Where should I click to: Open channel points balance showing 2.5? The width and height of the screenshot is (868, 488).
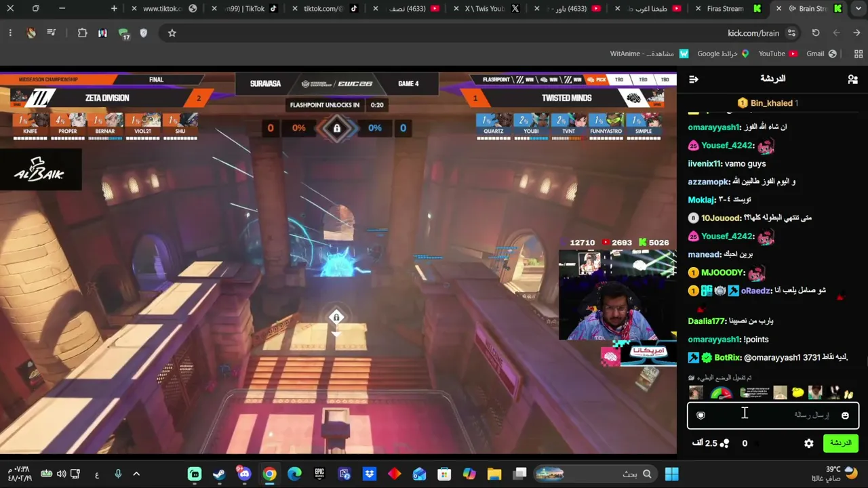pyautogui.click(x=711, y=443)
